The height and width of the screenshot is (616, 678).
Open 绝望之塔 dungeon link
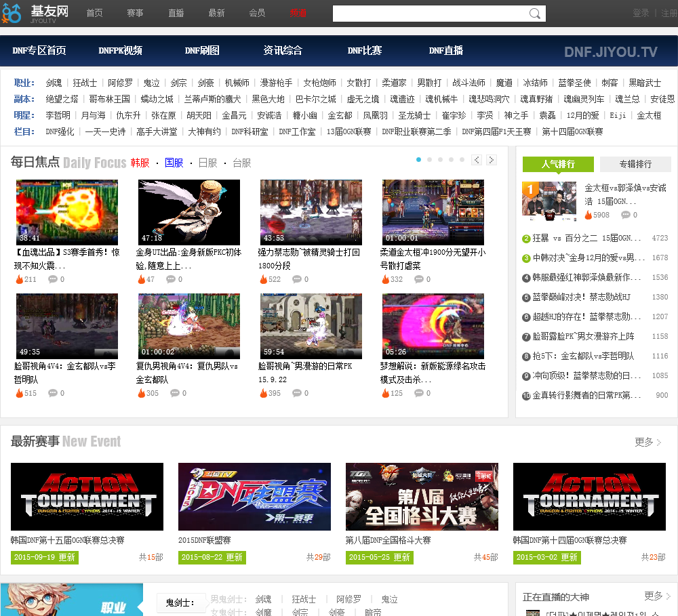(x=62, y=99)
